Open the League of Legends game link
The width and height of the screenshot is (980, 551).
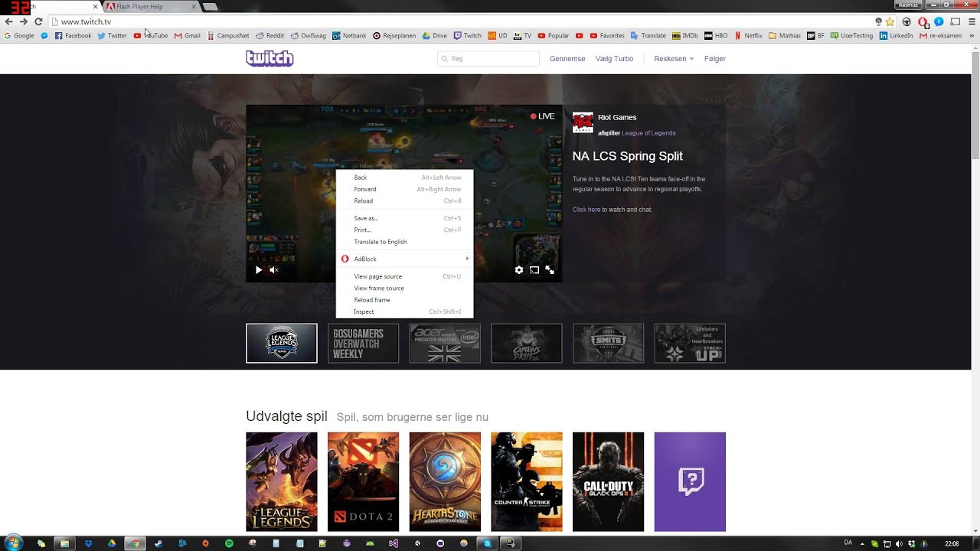coord(648,133)
